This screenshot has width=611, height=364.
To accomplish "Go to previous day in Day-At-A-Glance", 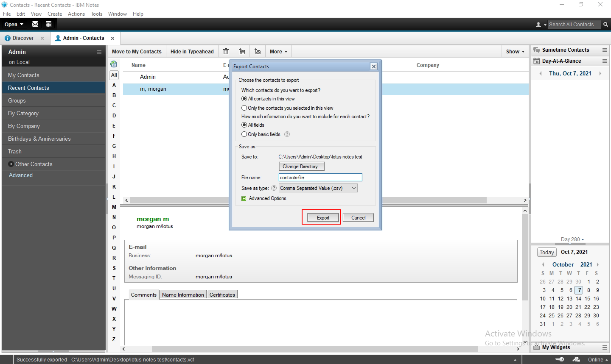I will coord(540,73).
